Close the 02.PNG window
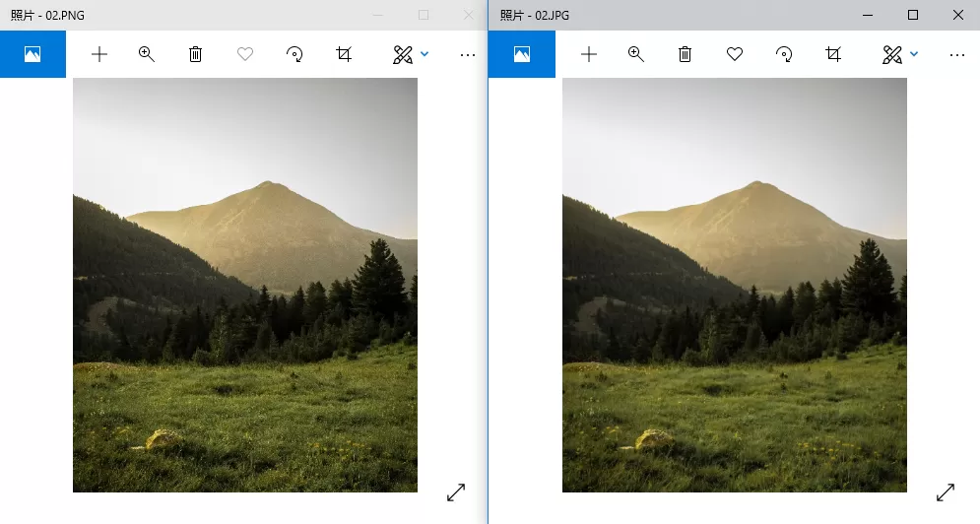 tap(468, 15)
